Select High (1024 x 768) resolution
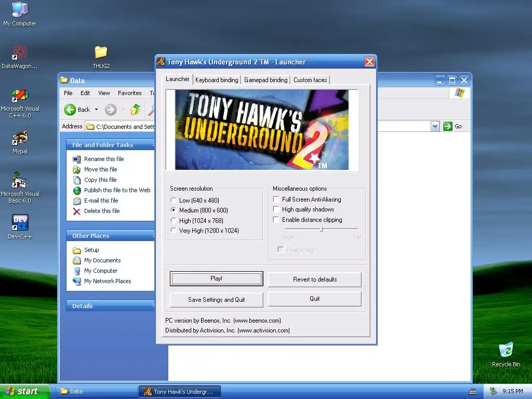This screenshot has width=532, height=399. pos(174,220)
